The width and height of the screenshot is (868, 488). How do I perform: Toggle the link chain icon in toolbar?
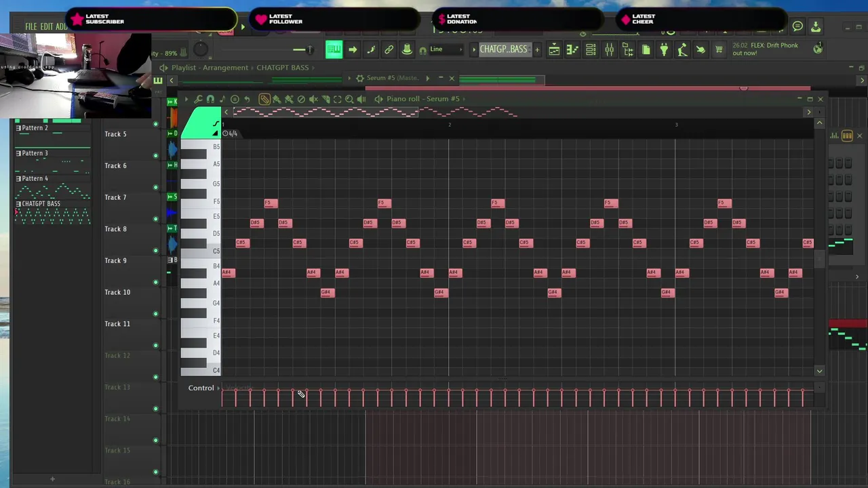pos(389,49)
